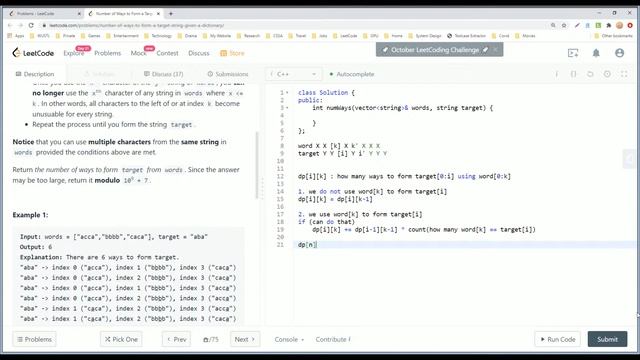
Task: Collapse code fold at line 3
Action: pos(287,108)
